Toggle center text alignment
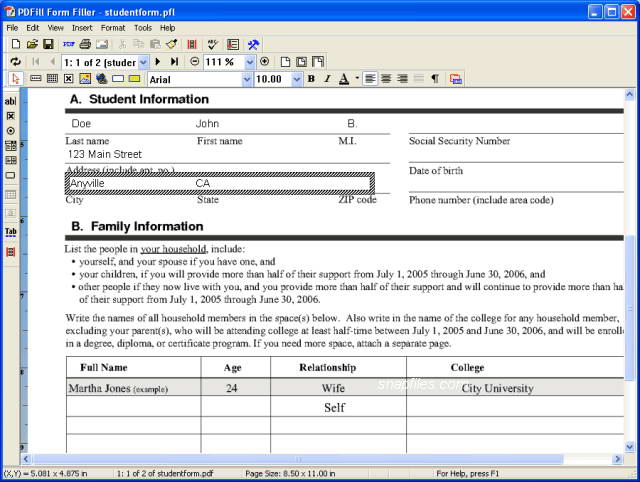The image size is (640, 482). tap(387, 79)
